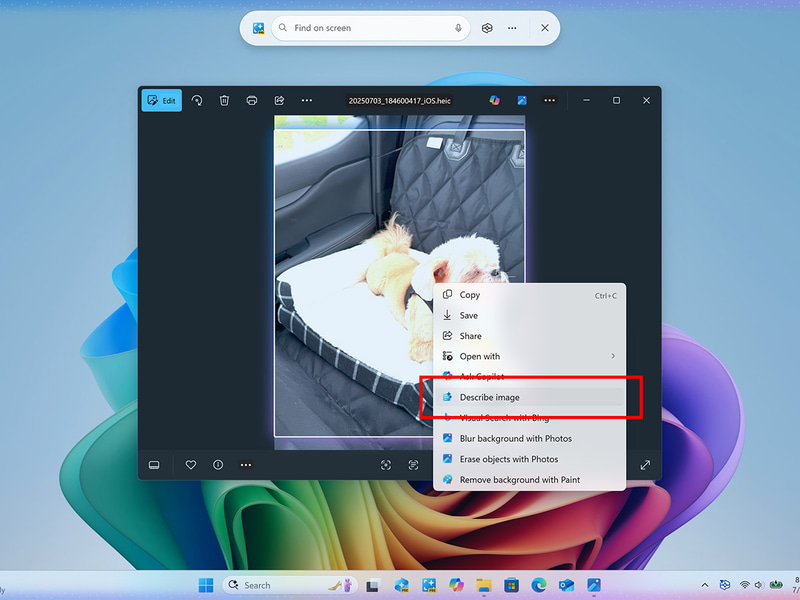This screenshot has width=800, height=600.
Task: Select Erase objects with Photos
Action: click(530, 459)
